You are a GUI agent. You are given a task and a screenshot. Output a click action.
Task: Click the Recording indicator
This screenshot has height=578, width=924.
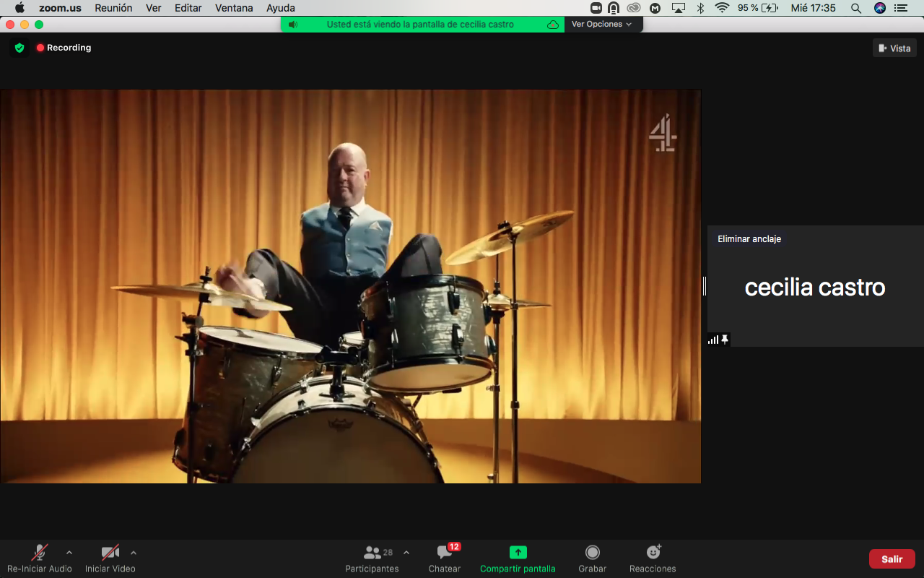64,48
